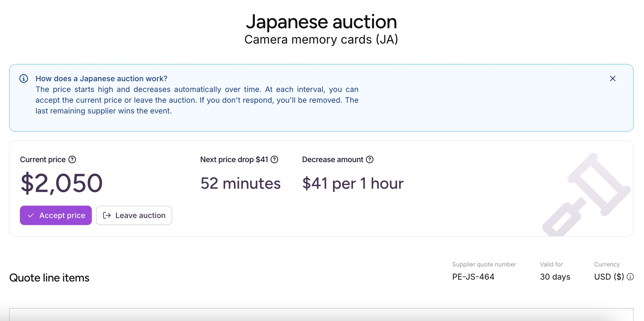
Task: Click the Next price drop help icon
Action: [x=274, y=159]
